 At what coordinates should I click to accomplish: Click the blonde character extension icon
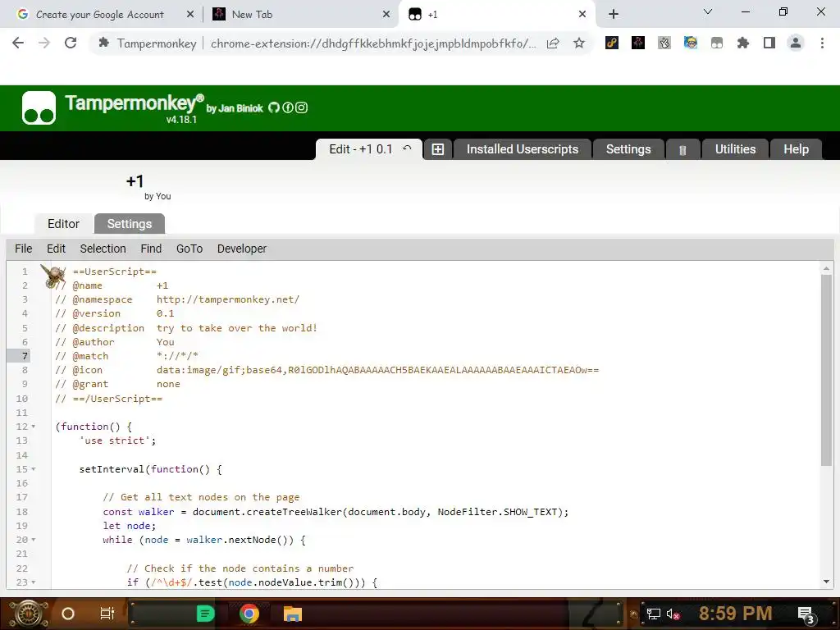click(x=691, y=43)
